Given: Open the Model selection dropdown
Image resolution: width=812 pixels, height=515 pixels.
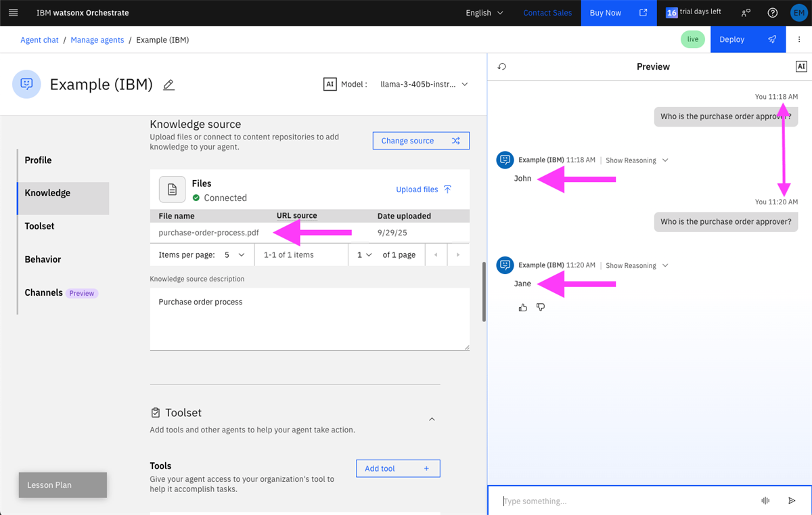Looking at the screenshot, I should click(x=424, y=85).
